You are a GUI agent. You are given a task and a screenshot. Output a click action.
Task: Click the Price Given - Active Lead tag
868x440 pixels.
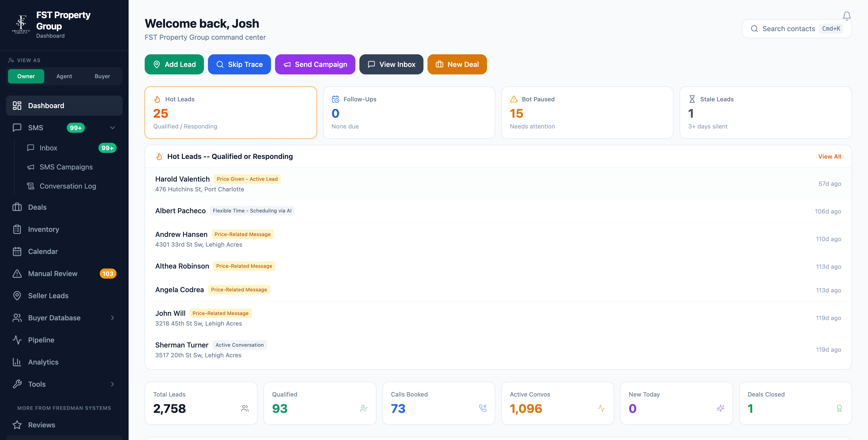247,179
